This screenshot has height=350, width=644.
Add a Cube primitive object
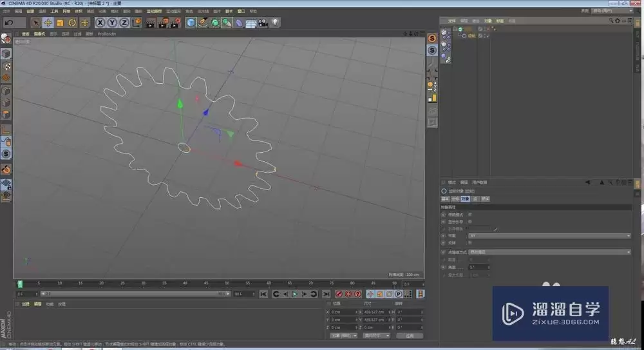point(191,23)
